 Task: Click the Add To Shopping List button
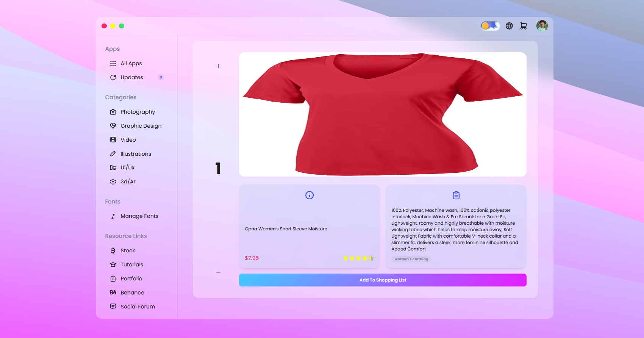383,280
